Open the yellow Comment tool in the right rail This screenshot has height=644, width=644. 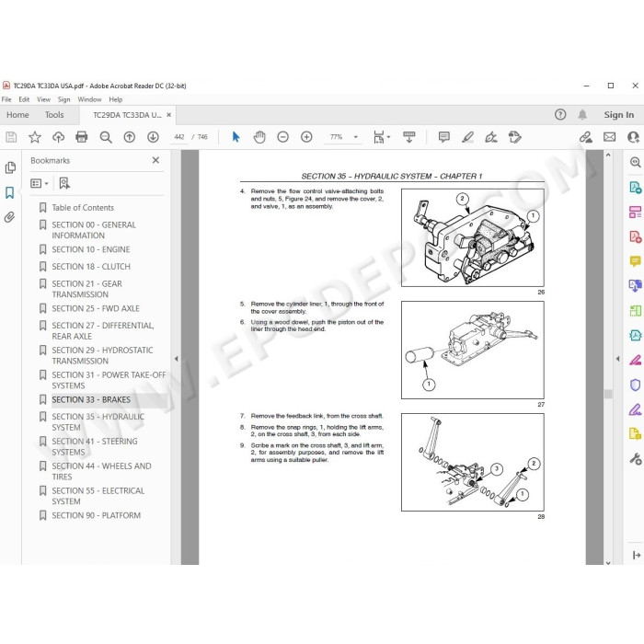[x=636, y=261]
